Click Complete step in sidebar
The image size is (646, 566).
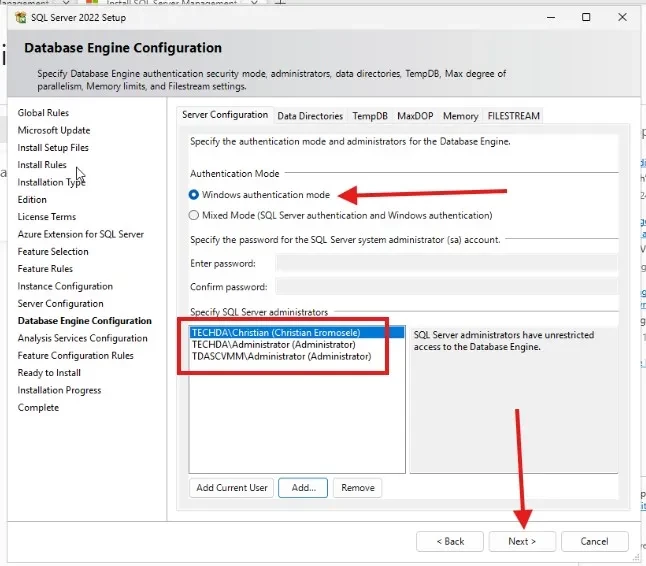38,408
